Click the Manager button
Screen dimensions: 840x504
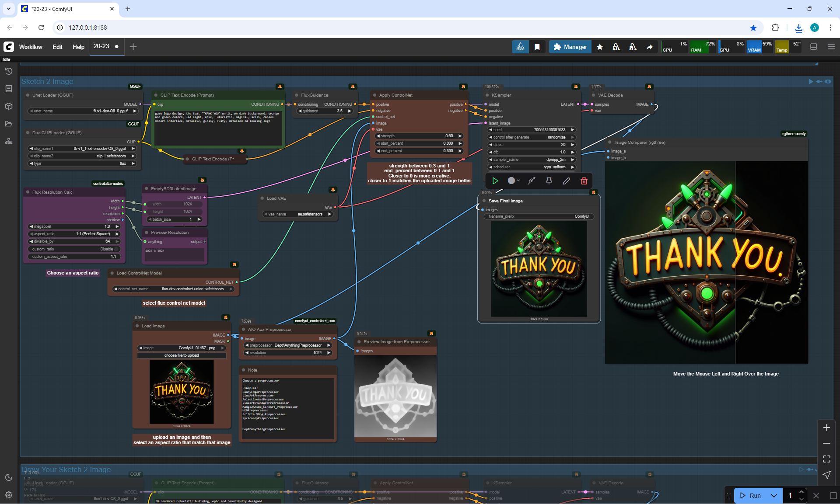pyautogui.click(x=570, y=47)
